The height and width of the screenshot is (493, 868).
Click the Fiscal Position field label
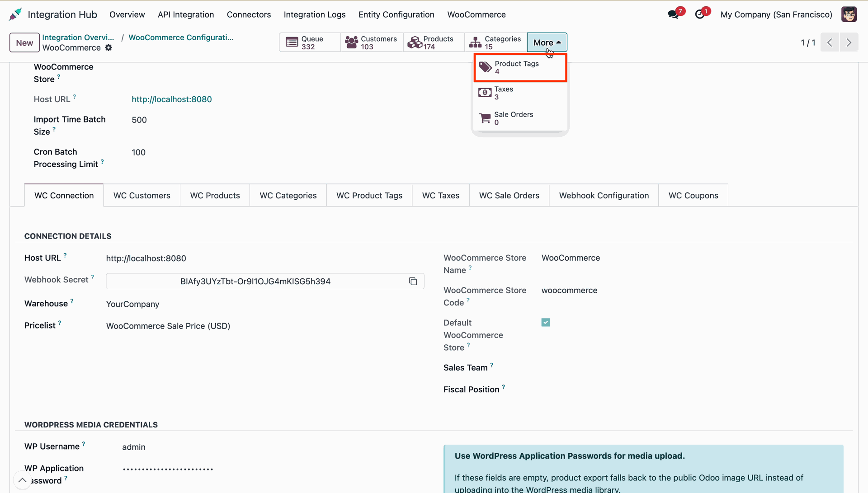coord(471,390)
